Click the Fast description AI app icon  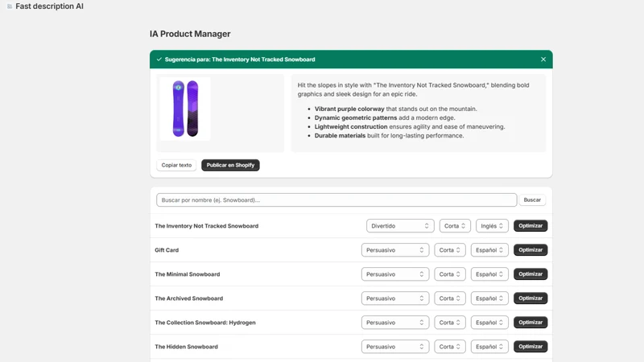coord(10,6)
